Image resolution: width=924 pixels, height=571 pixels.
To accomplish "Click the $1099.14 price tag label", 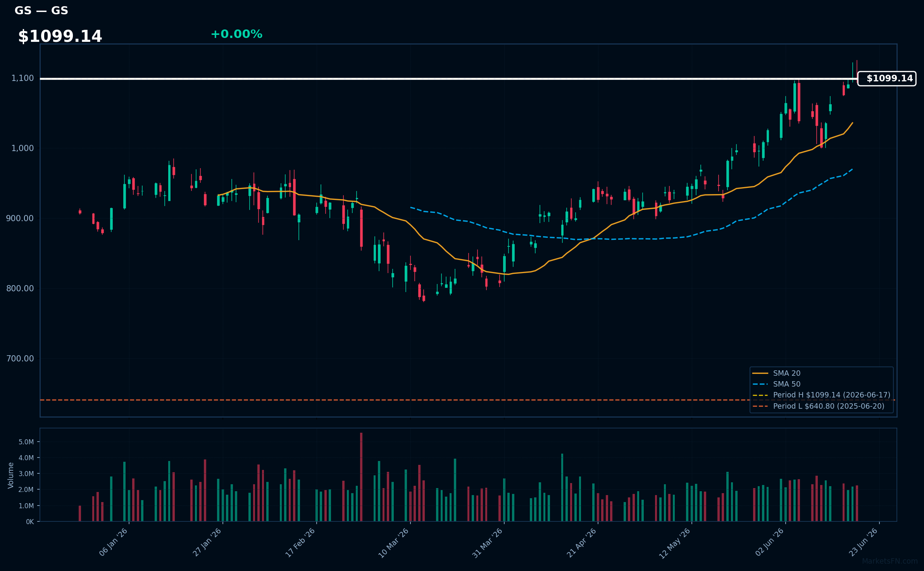I will (887, 79).
